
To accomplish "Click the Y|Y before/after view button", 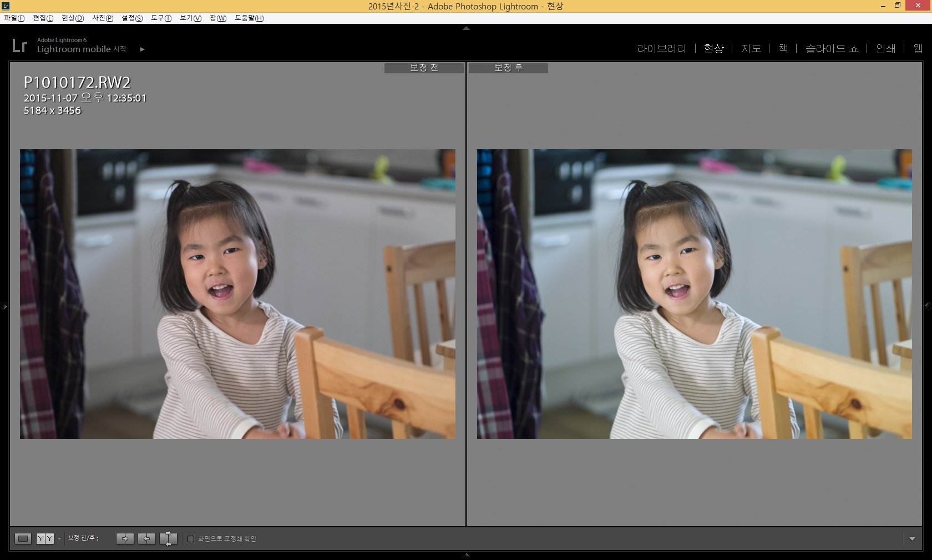I will pyautogui.click(x=45, y=538).
